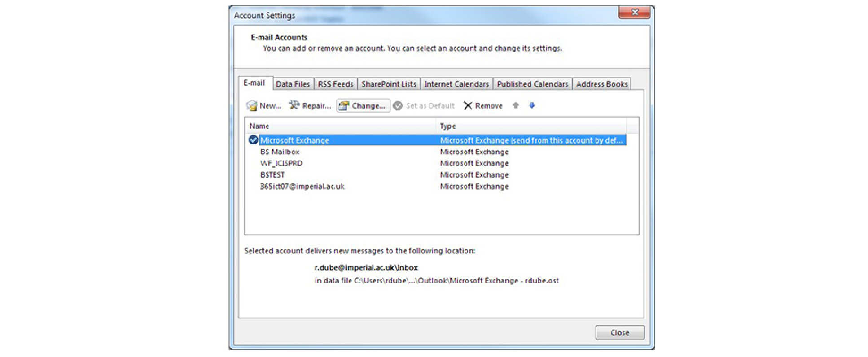The height and width of the screenshot is (357, 868).
Task: Select the BSTEST account
Action: (x=272, y=175)
